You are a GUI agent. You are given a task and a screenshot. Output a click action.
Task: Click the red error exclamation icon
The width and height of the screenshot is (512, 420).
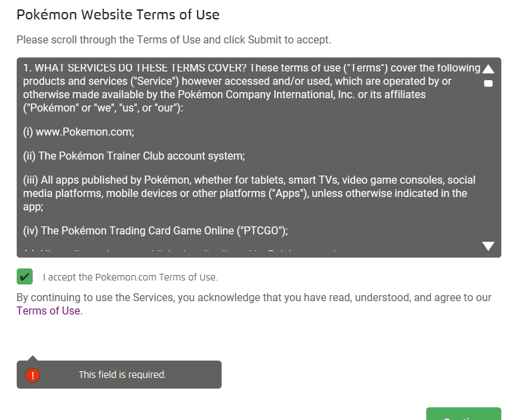pyautogui.click(x=33, y=375)
